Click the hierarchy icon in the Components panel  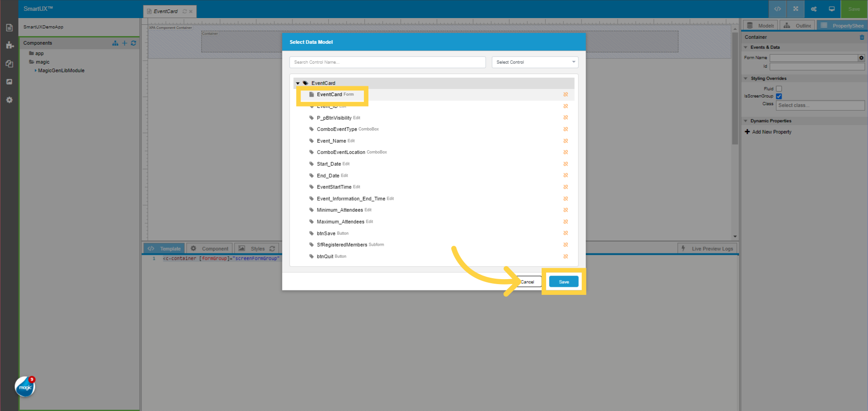tap(115, 43)
